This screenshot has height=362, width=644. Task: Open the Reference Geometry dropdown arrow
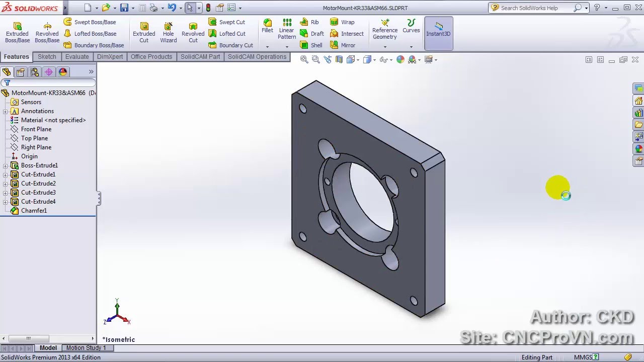tap(385, 47)
